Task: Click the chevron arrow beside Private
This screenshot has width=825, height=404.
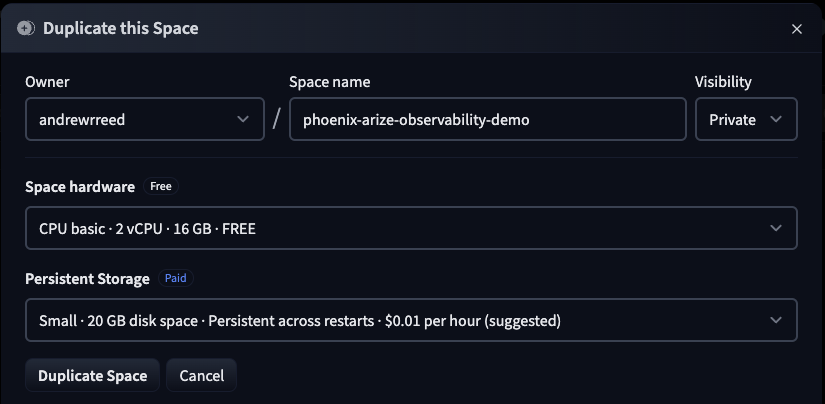Action: coord(776,119)
